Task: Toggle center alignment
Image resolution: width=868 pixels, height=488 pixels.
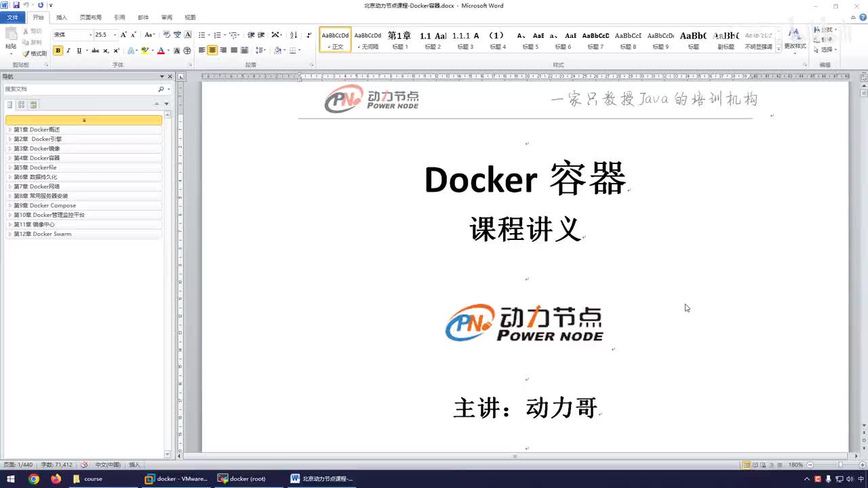Action: pos(212,51)
